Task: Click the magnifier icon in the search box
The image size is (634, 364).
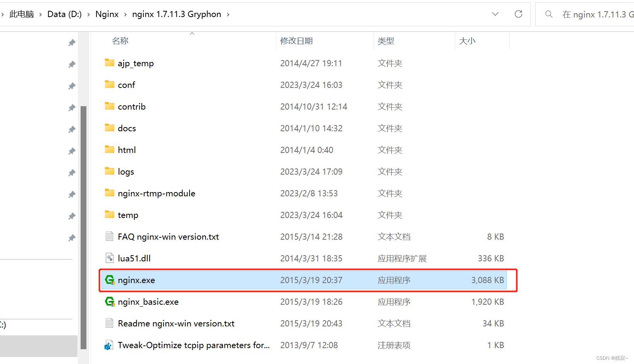Action: [x=549, y=14]
